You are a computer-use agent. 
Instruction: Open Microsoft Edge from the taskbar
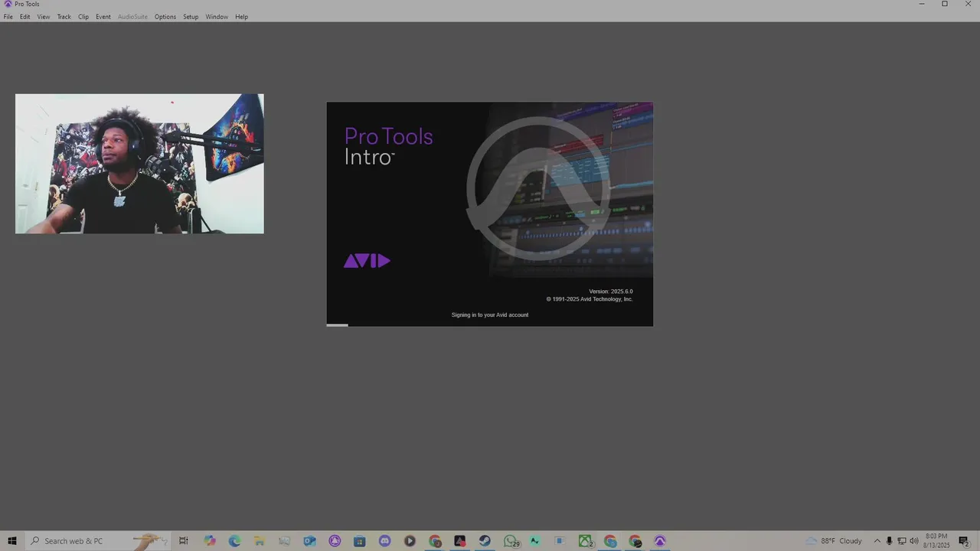[234, 541]
